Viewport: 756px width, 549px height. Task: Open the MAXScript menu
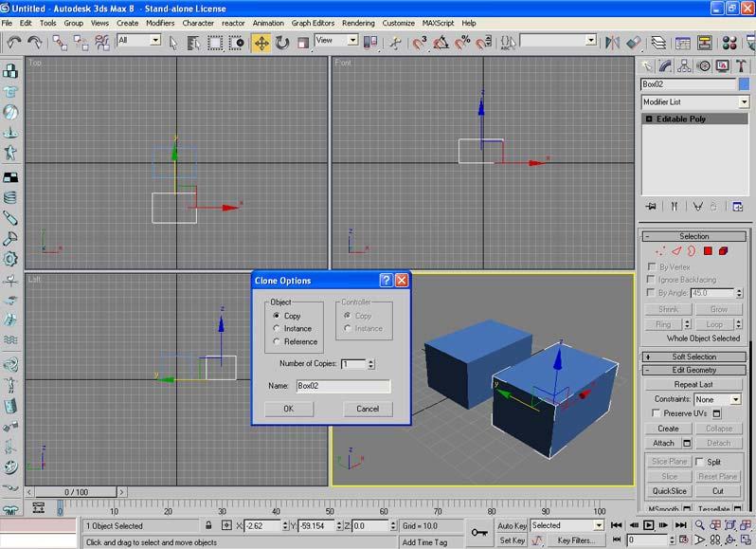tap(438, 23)
